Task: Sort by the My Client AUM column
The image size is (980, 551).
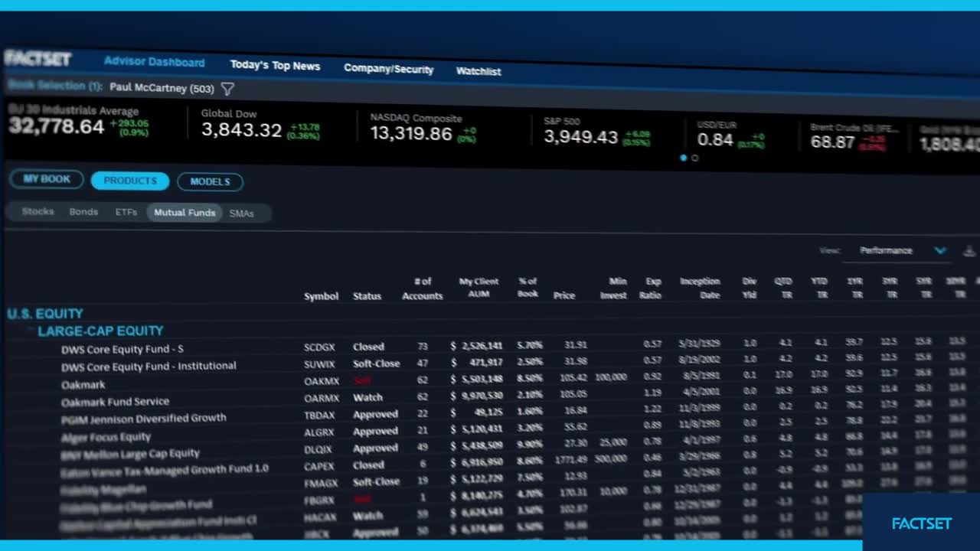Action: 479,288
